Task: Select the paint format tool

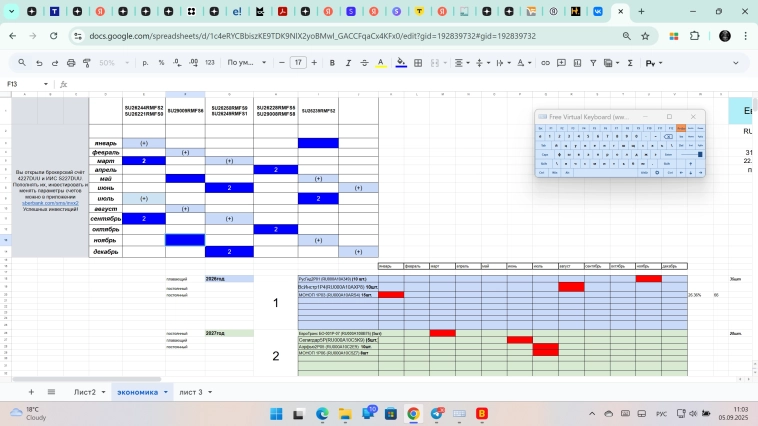Action: click(x=84, y=62)
